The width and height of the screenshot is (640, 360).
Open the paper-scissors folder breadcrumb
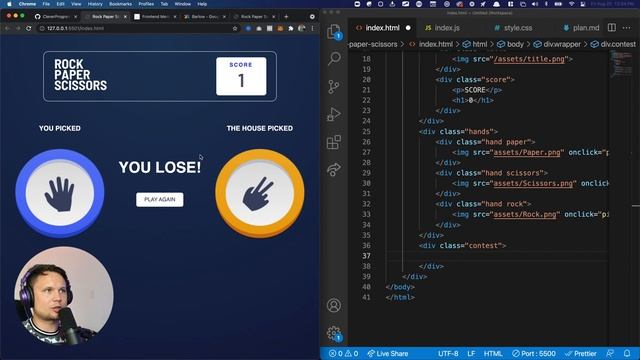coord(373,44)
